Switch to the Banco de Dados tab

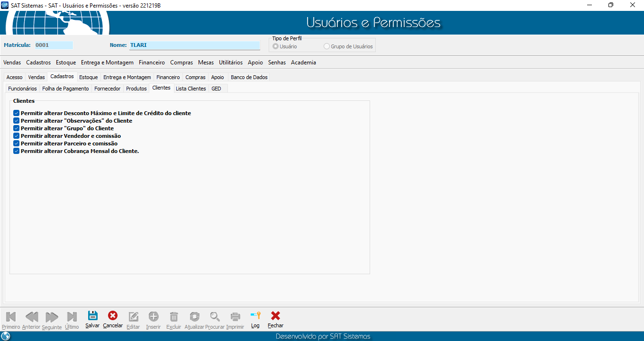pos(249,77)
